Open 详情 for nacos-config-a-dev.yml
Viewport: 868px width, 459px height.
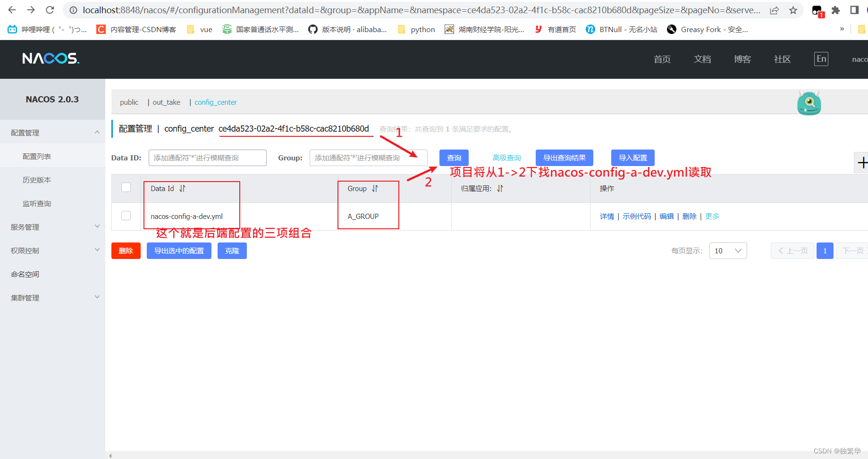[607, 216]
